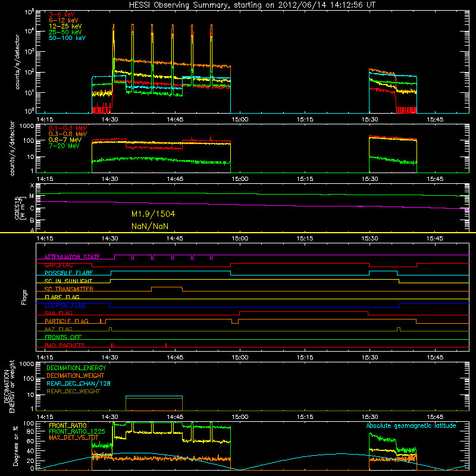Select the POSSIBLE_FLARE flag label
Viewport: 476px width, 476px height.
point(68,273)
